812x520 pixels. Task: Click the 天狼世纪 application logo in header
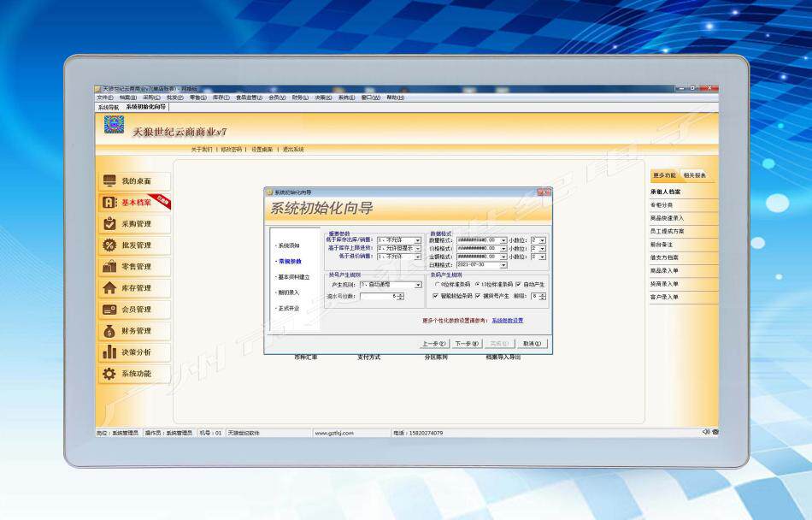point(114,124)
